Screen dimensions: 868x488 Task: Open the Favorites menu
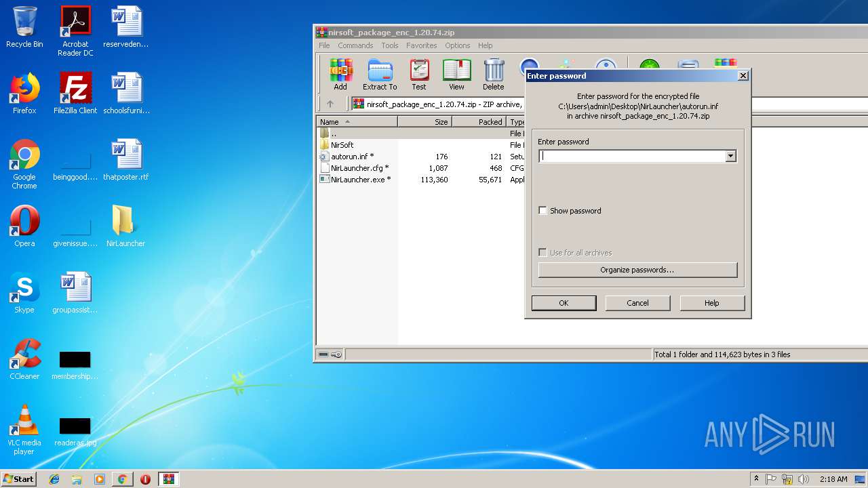coord(422,45)
